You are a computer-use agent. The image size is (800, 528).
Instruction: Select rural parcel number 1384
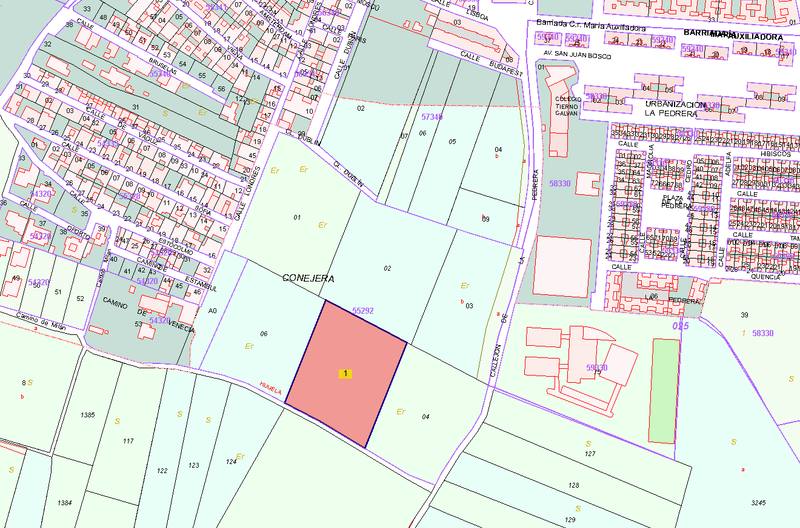(x=65, y=502)
